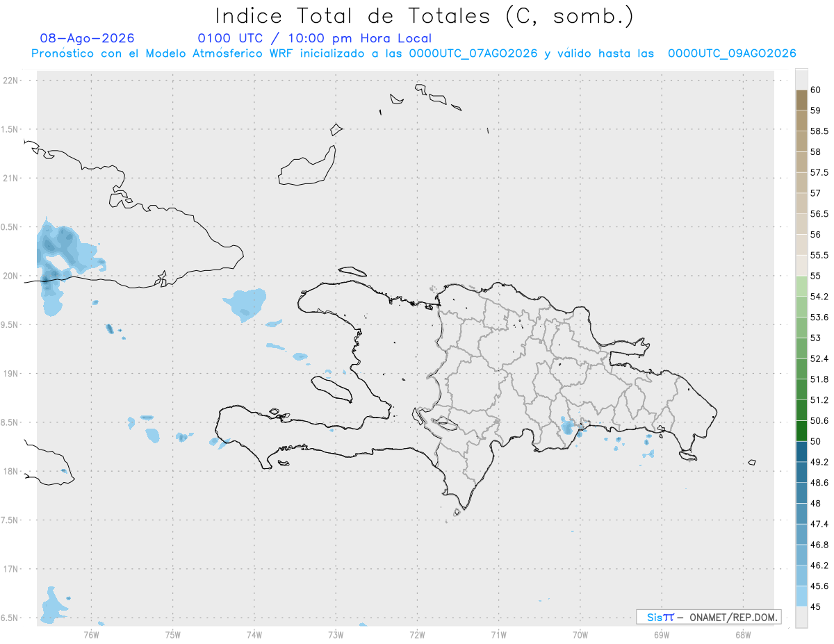Click the longitude label "72W"
This screenshot has width=834, height=644.
pyautogui.click(x=417, y=634)
